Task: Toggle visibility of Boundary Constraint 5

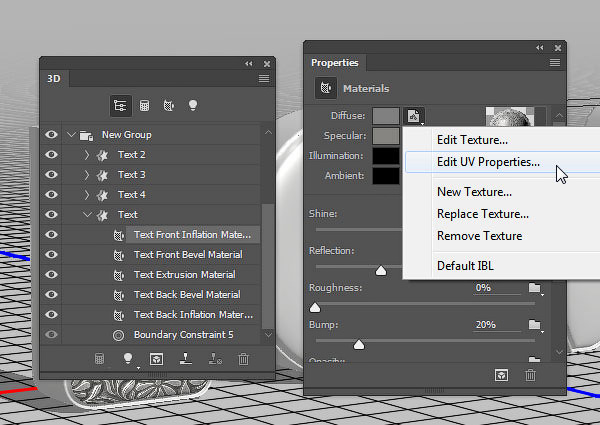Action: tap(51, 335)
